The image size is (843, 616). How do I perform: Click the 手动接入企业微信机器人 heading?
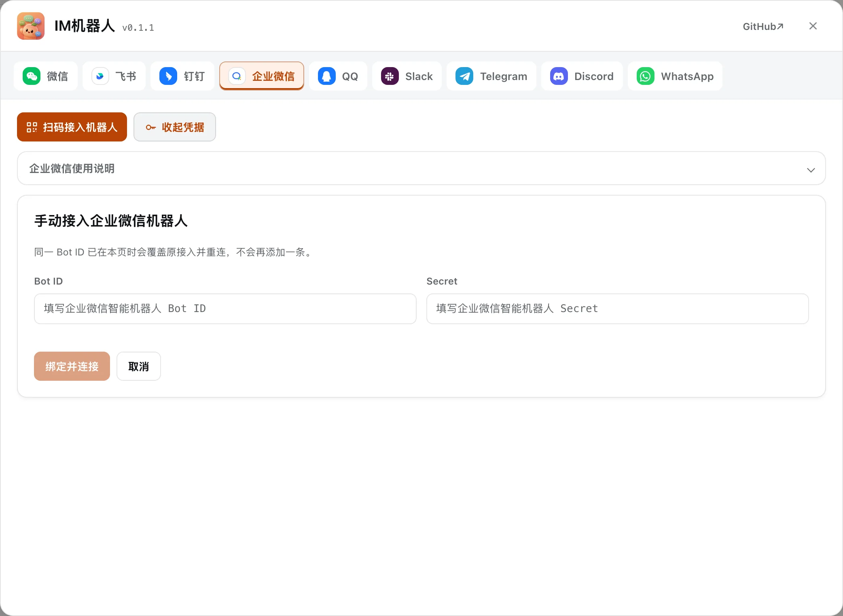(x=111, y=221)
